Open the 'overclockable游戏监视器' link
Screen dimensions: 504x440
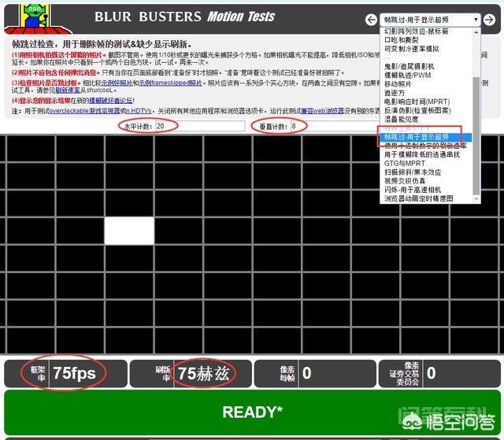click(x=84, y=111)
